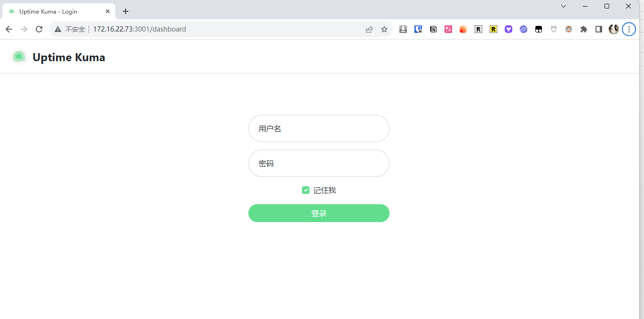This screenshot has height=319, width=644.
Task: Toggle the browser side panel icon
Action: pos(598,29)
